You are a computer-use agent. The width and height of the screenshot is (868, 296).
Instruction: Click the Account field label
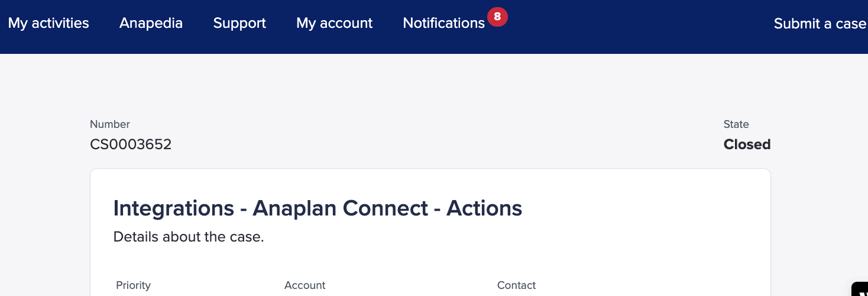tap(305, 285)
